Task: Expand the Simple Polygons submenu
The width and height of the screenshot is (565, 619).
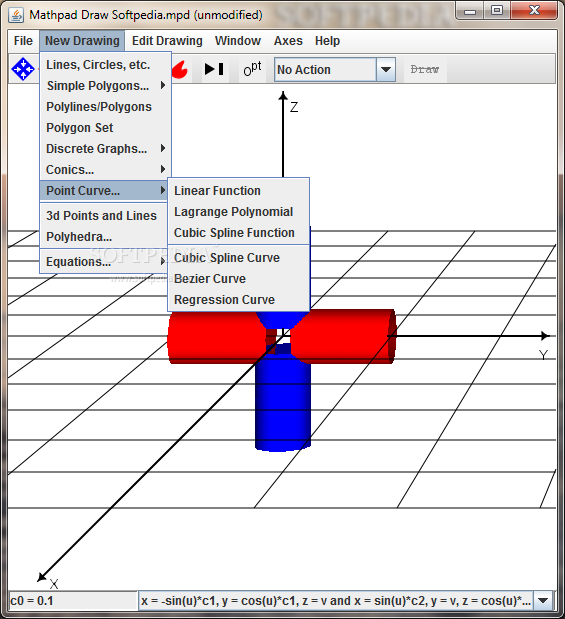Action: 105,86
